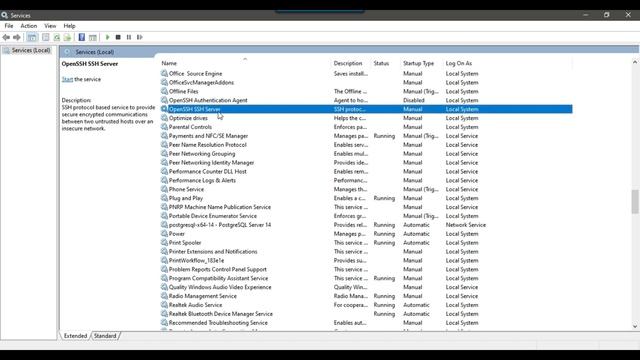Click the gear icon beside Power service
640x360 pixels.
point(164,234)
